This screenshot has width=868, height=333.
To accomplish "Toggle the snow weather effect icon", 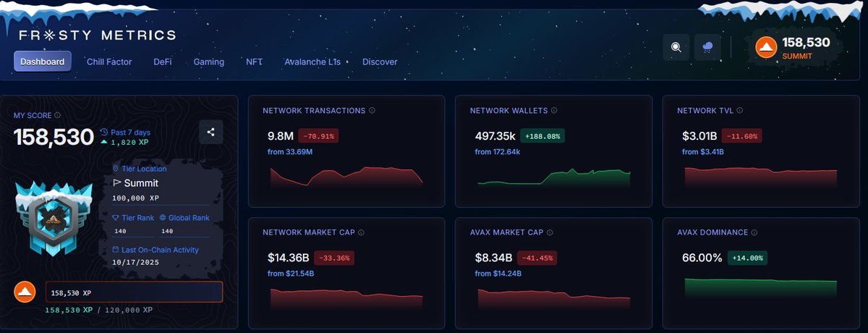I will 707,48.
